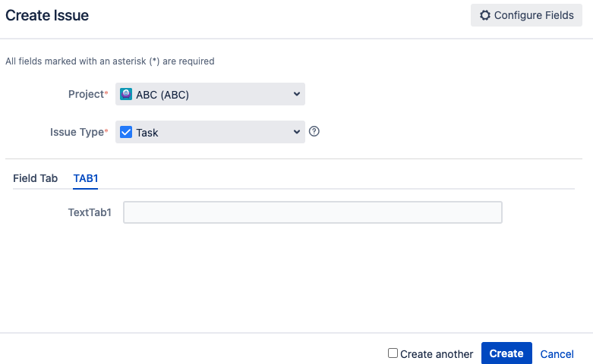Click the TextTab1 field label
Image resolution: width=593 pixels, height=364 pixels.
tap(90, 212)
